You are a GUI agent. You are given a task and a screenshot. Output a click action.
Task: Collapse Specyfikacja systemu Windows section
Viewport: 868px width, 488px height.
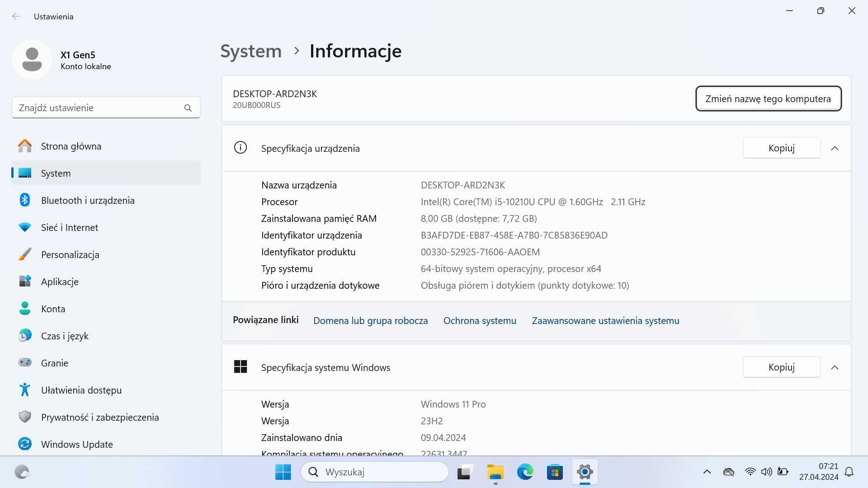835,367
